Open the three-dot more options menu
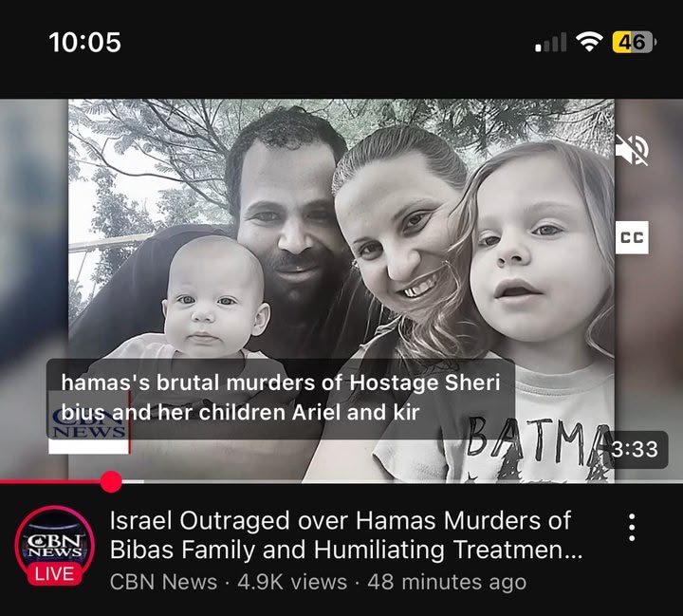Viewport: 683px width, 616px height. (x=632, y=528)
